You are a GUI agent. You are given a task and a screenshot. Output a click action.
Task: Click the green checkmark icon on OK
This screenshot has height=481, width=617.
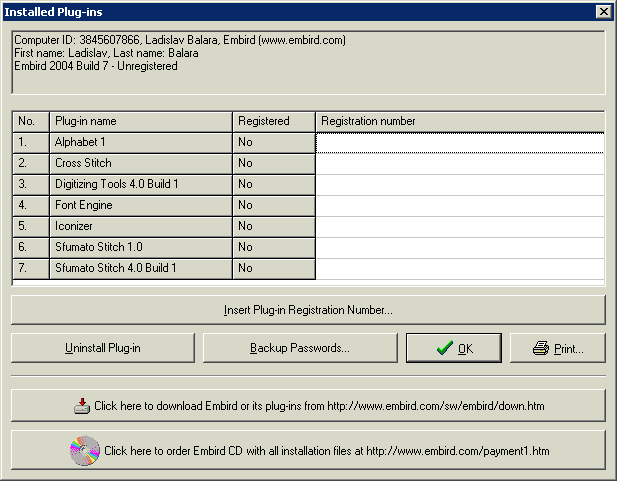[x=445, y=348]
